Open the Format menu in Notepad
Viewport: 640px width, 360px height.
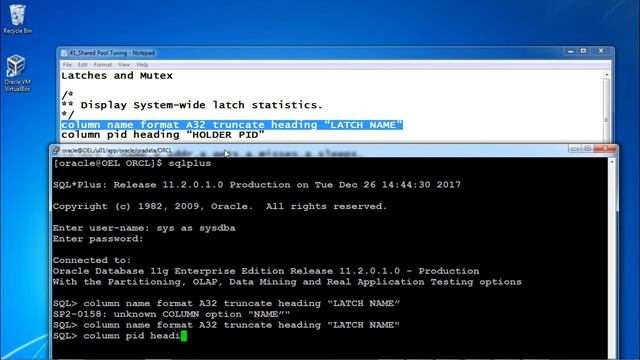102,65
